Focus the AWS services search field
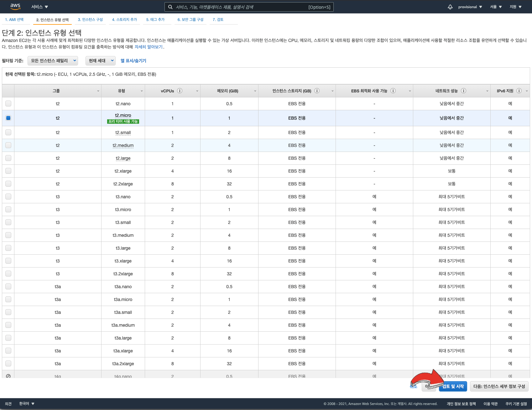The height and width of the screenshot is (410, 532). pyautogui.click(x=249, y=7)
